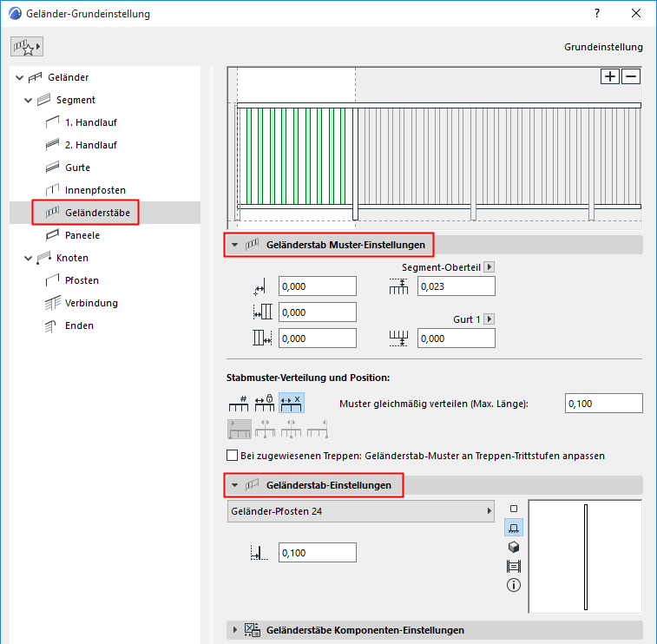The height and width of the screenshot is (644, 657).
Task: Show the baluster 3D cube preview
Action: [514, 547]
